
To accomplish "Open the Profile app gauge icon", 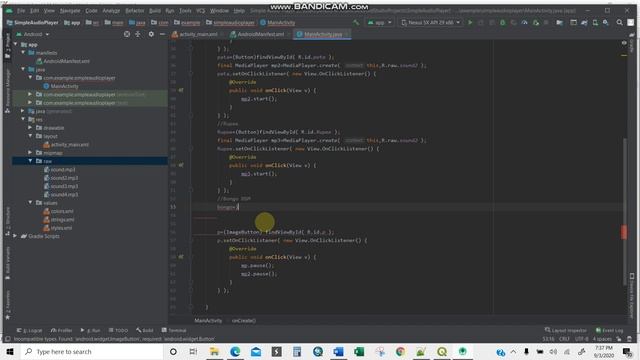I will (524, 22).
